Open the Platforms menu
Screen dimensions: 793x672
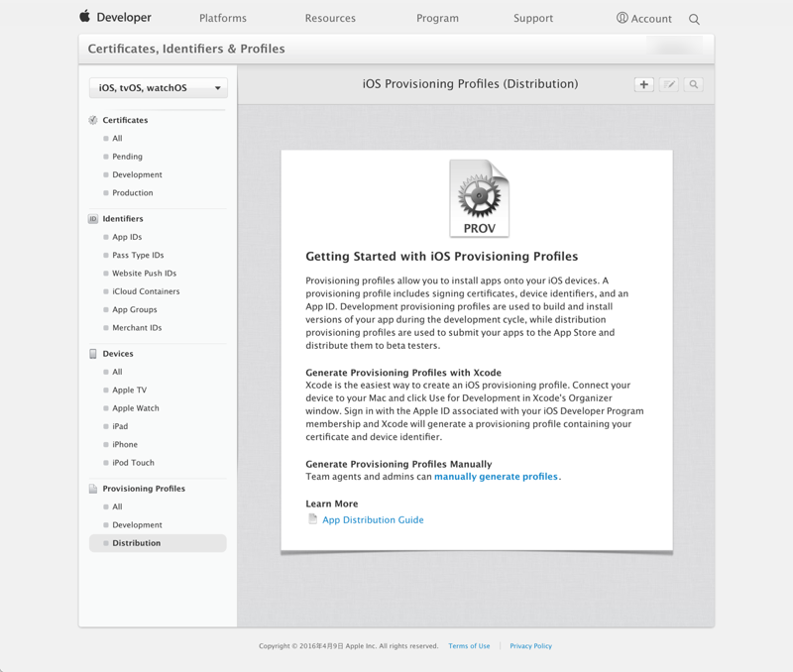pyautogui.click(x=222, y=18)
